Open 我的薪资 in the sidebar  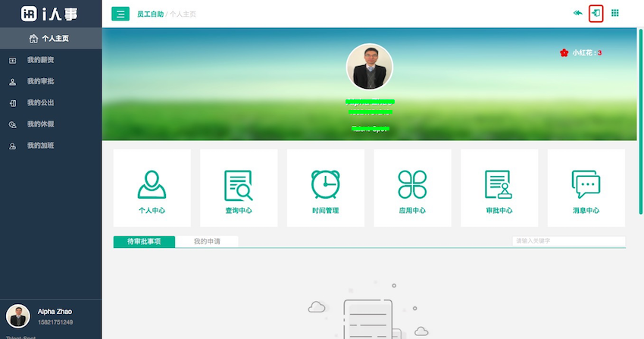tap(40, 60)
